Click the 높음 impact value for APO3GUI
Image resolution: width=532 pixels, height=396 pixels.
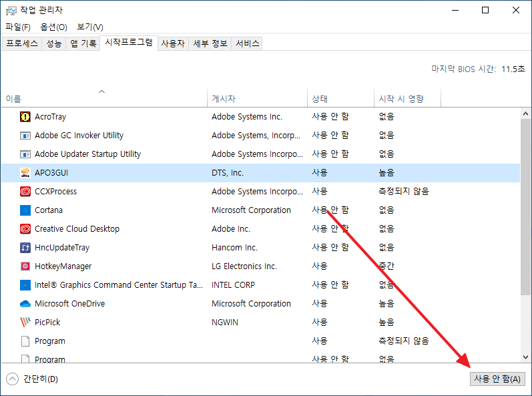(x=386, y=173)
